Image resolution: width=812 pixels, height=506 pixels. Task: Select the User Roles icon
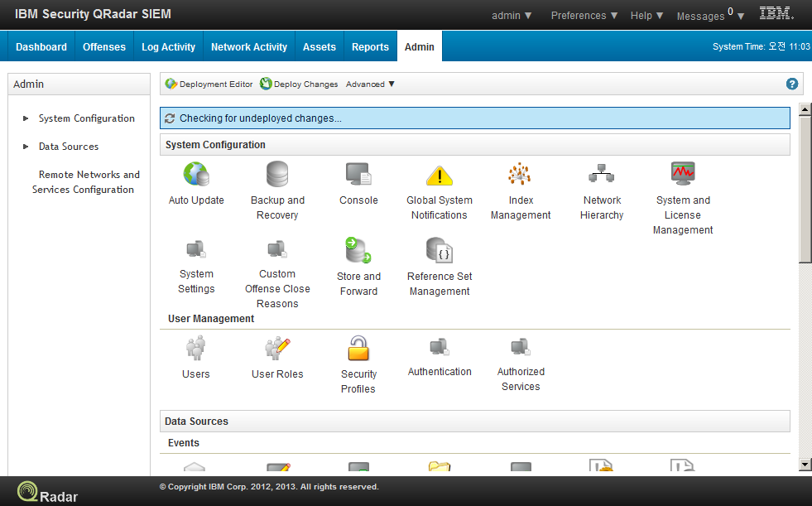point(277,348)
